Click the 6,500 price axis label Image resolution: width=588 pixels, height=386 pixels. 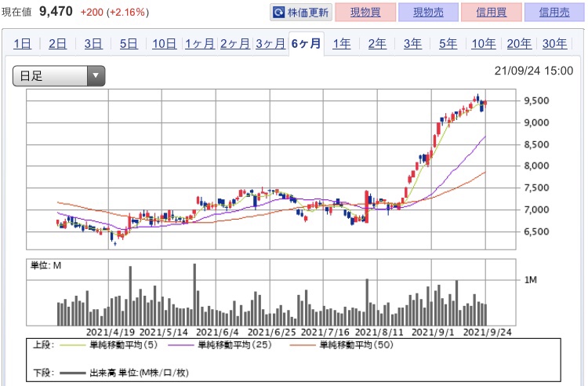pyautogui.click(x=536, y=231)
